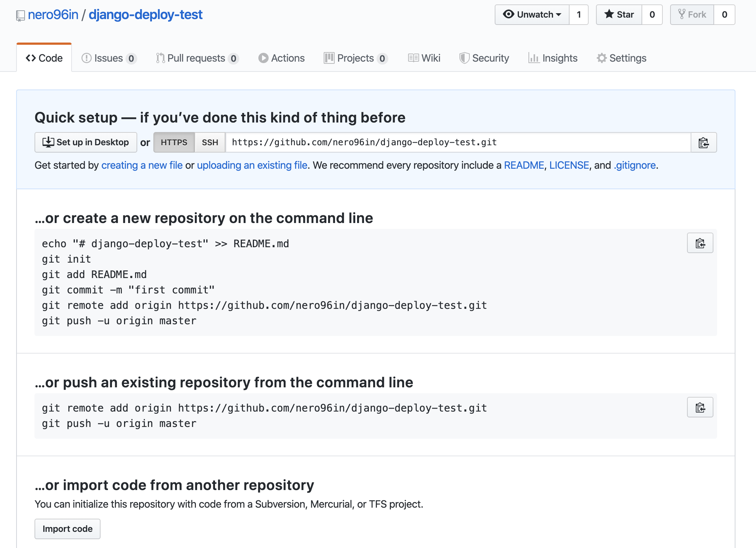Viewport: 756px width, 548px height.
Task: Open Security tab via shield icon
Action: pos(464,58)
